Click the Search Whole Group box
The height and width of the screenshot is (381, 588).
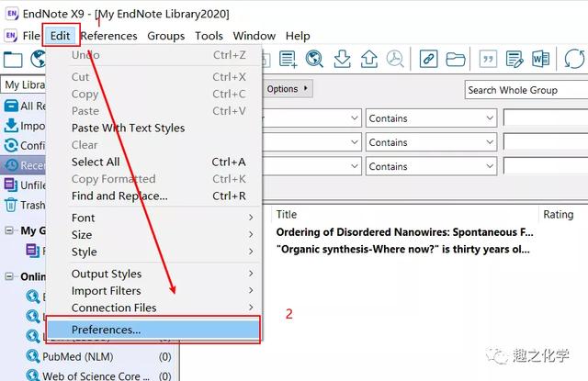(526, 90)
